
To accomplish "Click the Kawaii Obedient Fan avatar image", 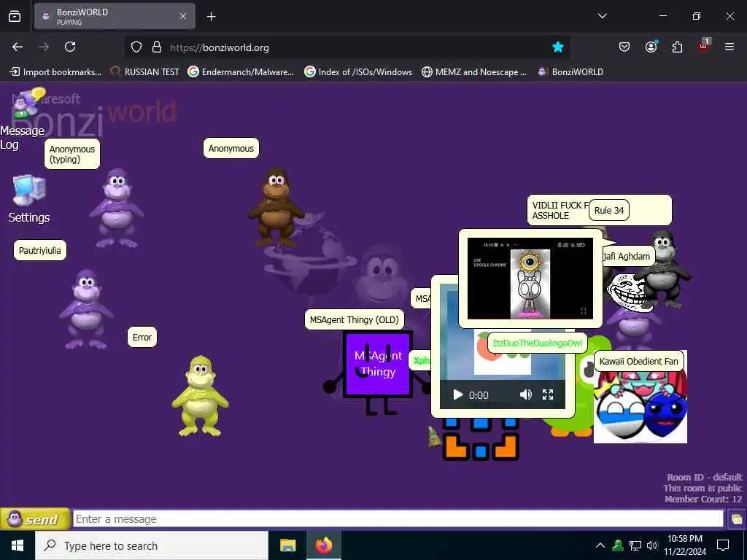I will [x=640, y=405].
